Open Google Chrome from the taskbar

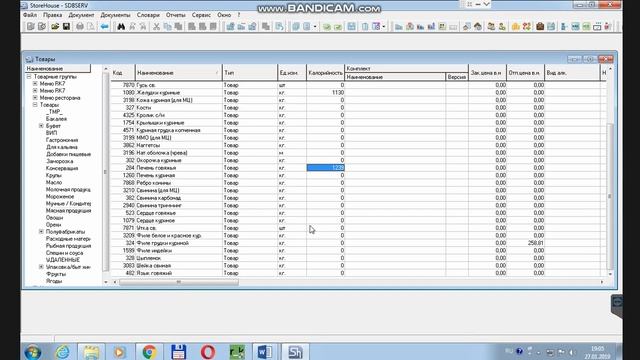coord(149,352)
